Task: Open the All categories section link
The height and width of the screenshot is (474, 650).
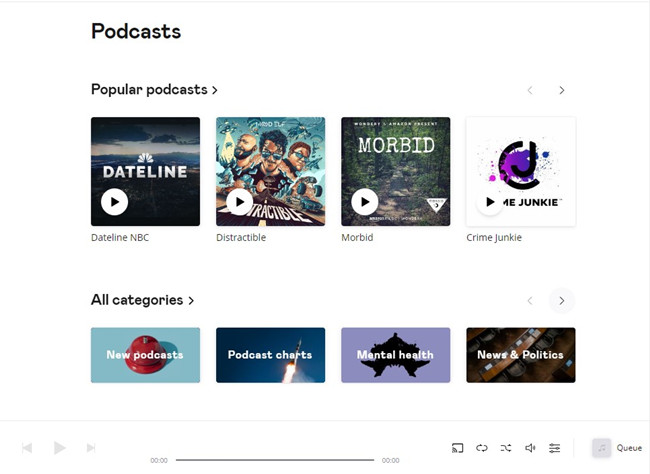Action: tap(143, 300)
